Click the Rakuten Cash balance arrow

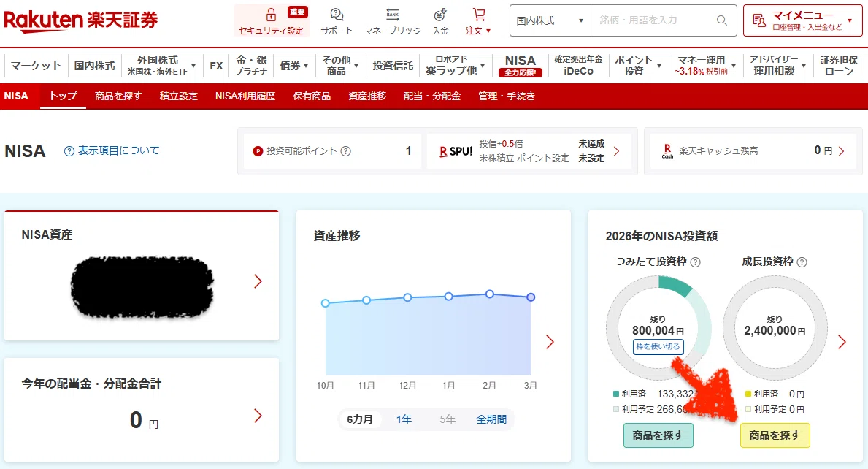[x=842, y=151]
